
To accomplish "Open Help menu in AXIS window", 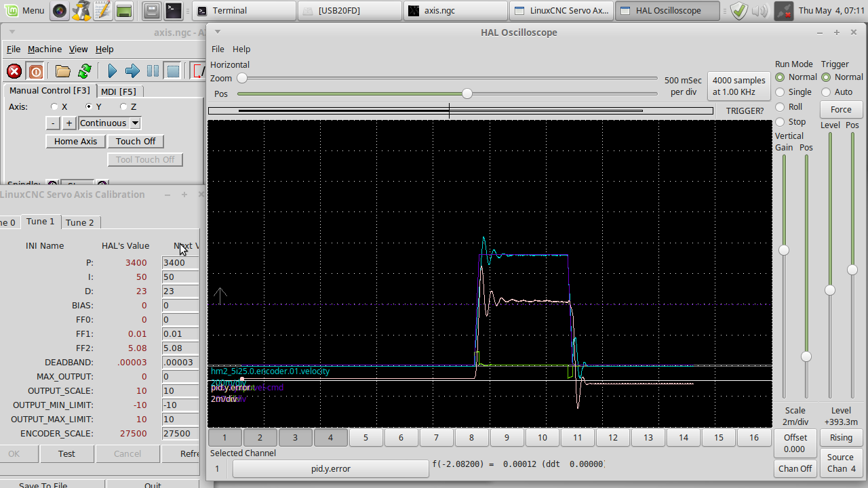I will click(x=104, y=49).
